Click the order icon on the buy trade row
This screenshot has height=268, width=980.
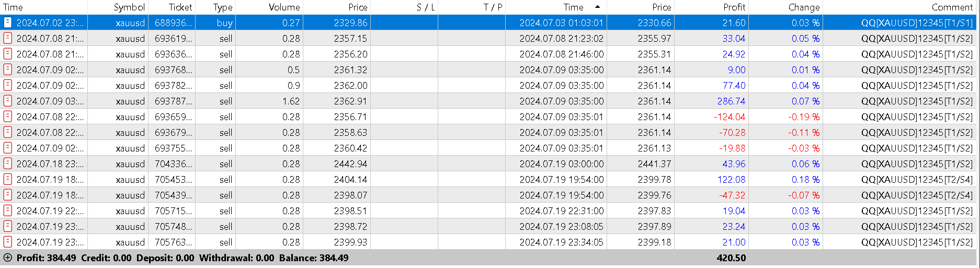click(8, 22)
